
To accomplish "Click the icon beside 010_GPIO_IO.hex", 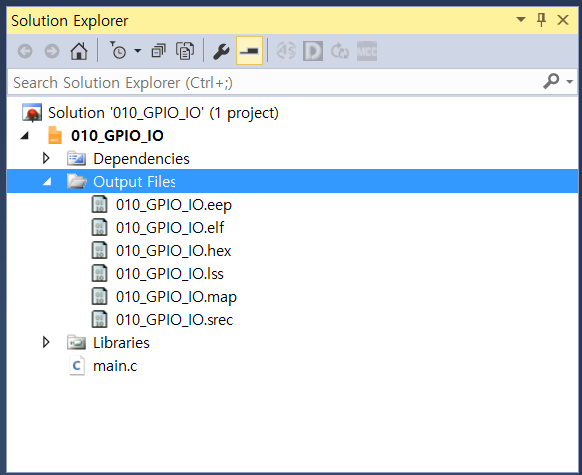I will 99,250.
